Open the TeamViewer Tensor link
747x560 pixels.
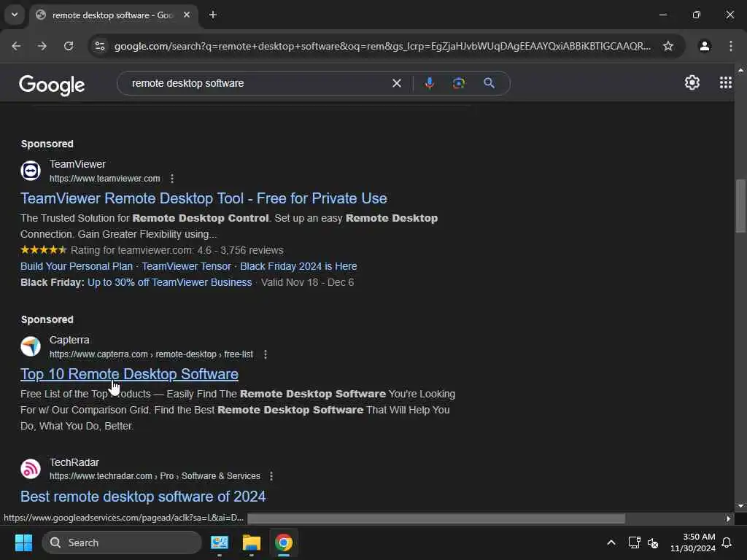point(186,267)
